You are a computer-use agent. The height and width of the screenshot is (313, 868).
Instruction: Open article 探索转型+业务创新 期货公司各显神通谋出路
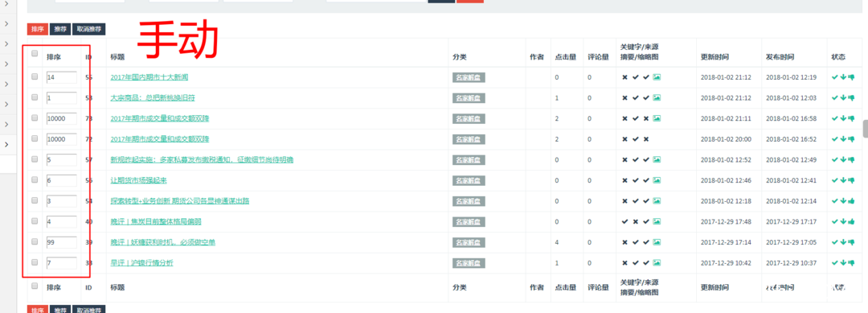(180, 200)
